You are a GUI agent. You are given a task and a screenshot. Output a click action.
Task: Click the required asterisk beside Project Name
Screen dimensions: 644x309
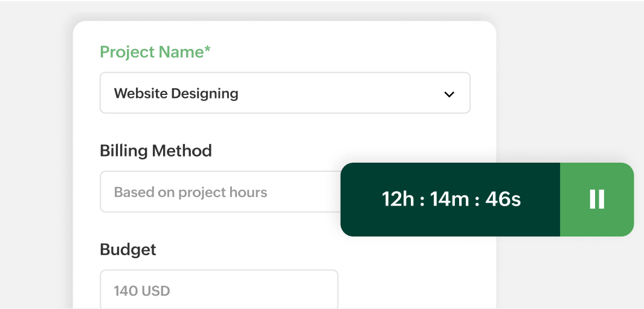[207, 51]
